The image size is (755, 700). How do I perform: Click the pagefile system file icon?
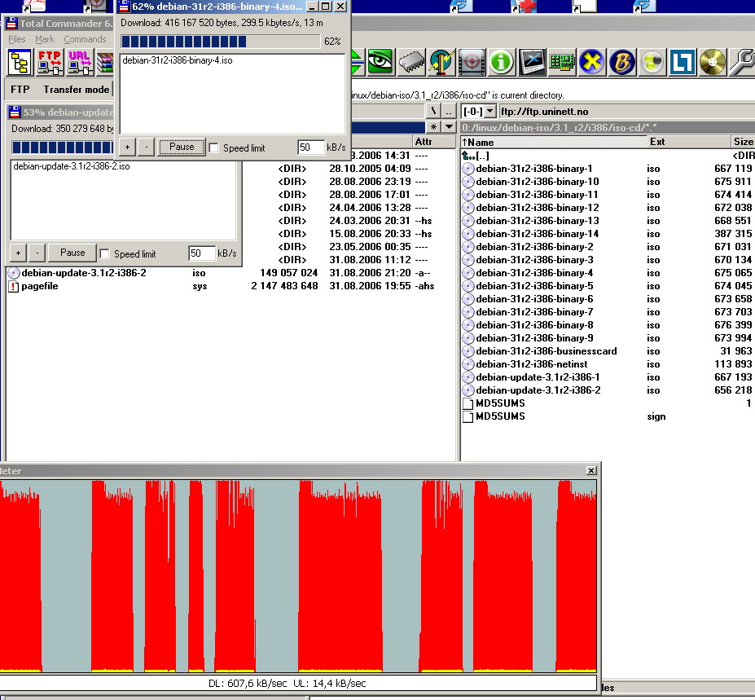(x=14, y=286)
